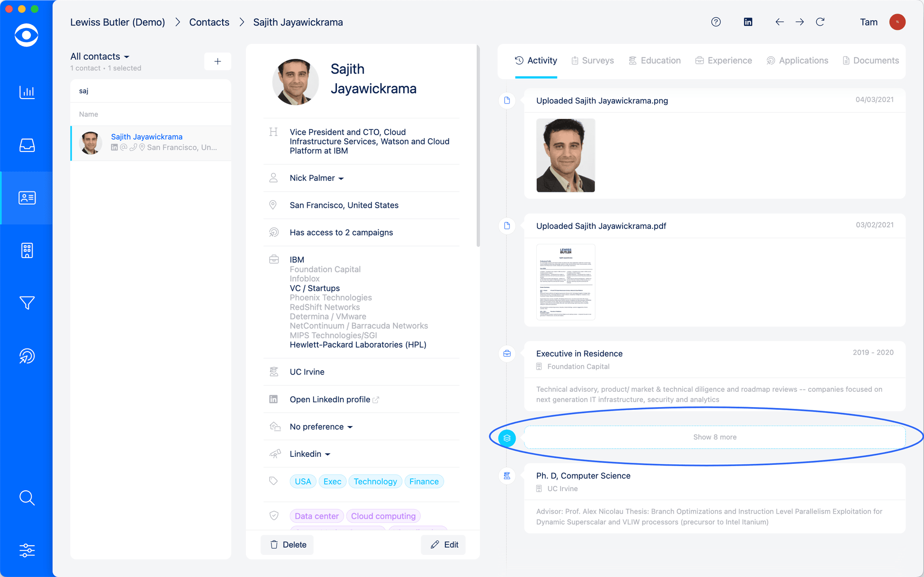Open LinkedIn profile link
Screen dimensions: 924x577
pos(330,400)
